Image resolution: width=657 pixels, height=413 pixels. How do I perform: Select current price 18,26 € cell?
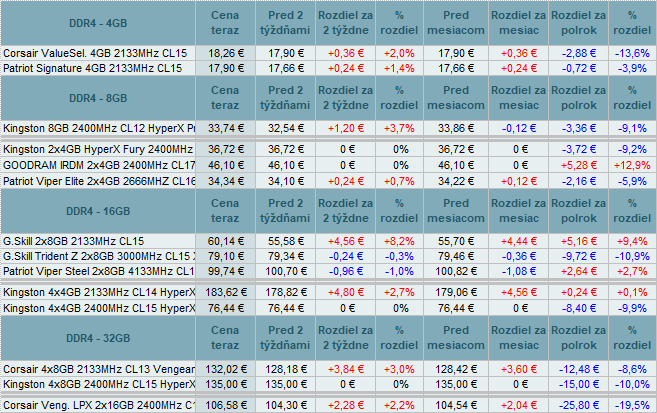225,53
